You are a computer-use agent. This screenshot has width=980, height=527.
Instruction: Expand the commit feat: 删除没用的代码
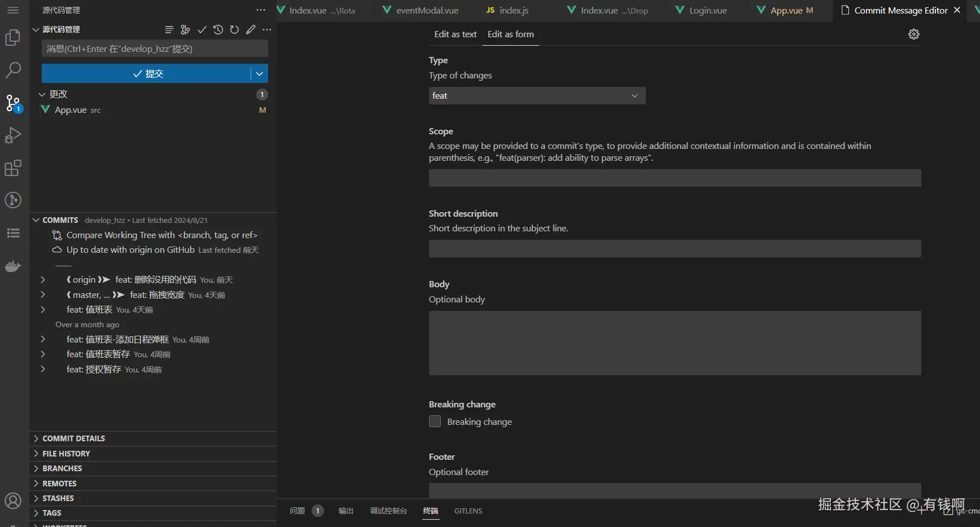click(x=43, y=280)
